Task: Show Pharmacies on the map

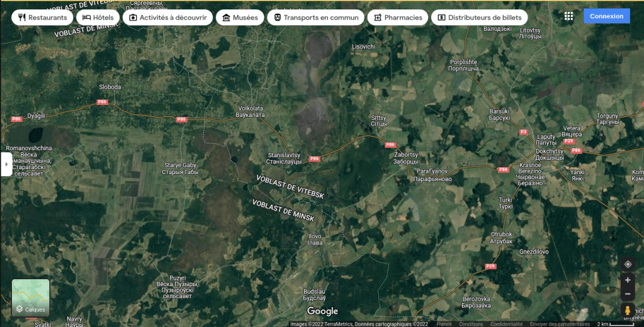Action: 397,18
